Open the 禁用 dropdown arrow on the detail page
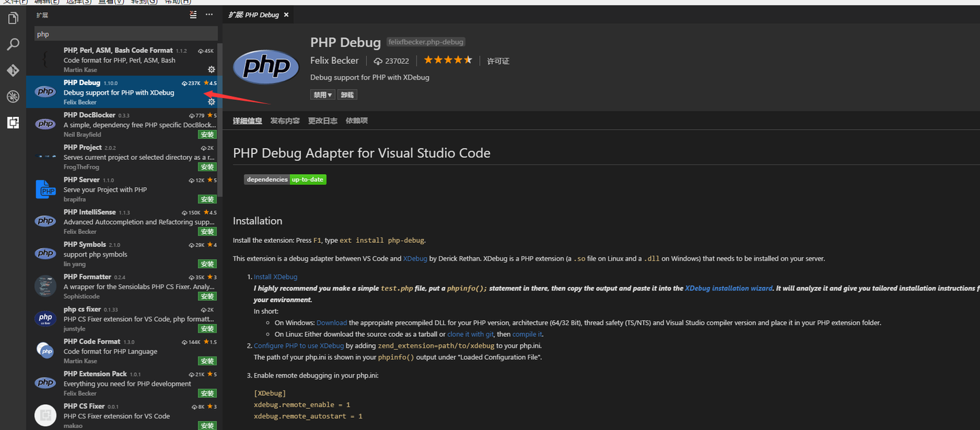Viewport: 980px width, 430px height. point(329,94)
